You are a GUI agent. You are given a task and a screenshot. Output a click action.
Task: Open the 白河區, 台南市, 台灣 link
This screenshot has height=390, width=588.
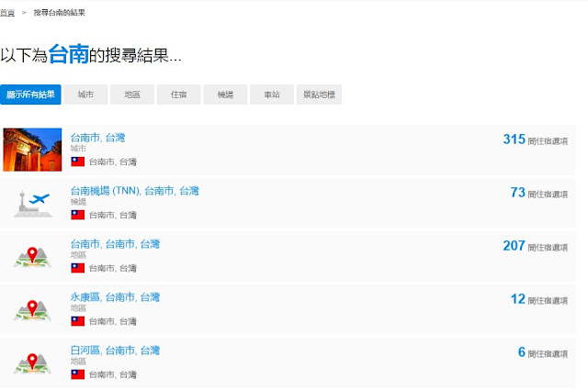(x=115, y=351)
